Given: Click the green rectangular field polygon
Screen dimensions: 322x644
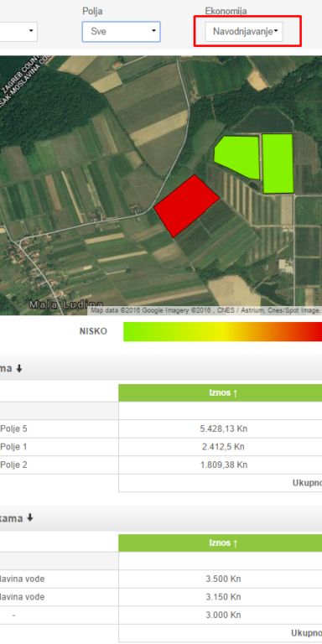Looking at the screenshot, I should (278, 164).
